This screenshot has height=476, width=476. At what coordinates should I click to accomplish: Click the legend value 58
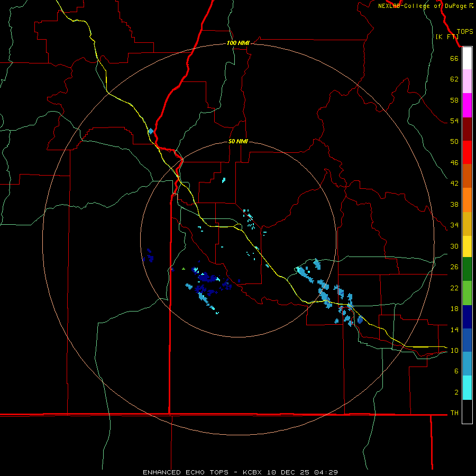(x=454, y=100)
